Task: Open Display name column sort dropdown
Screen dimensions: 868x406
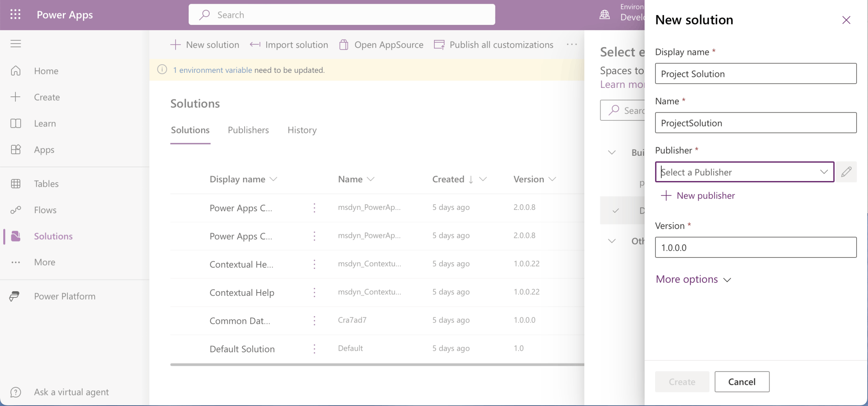Action: [273, 179]
